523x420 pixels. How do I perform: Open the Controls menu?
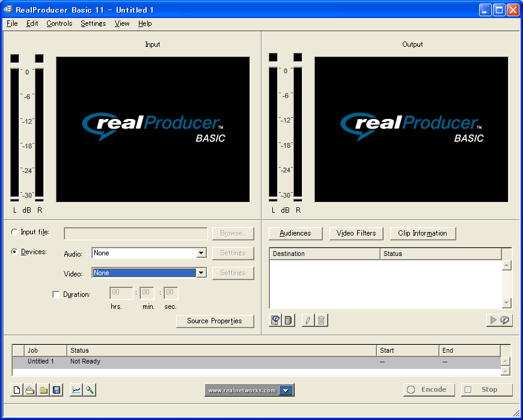pos(60,23)
